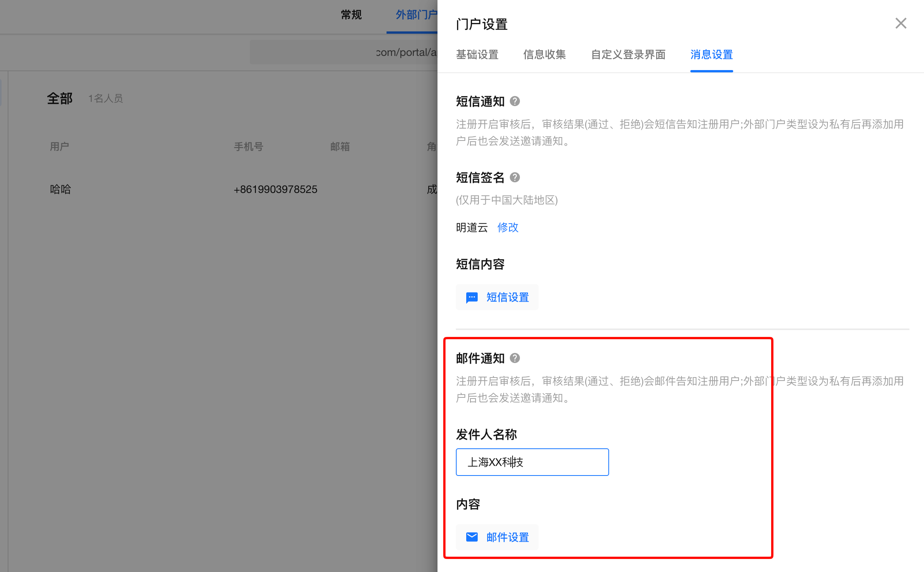Open the 短信设置 button

(497, 297)
